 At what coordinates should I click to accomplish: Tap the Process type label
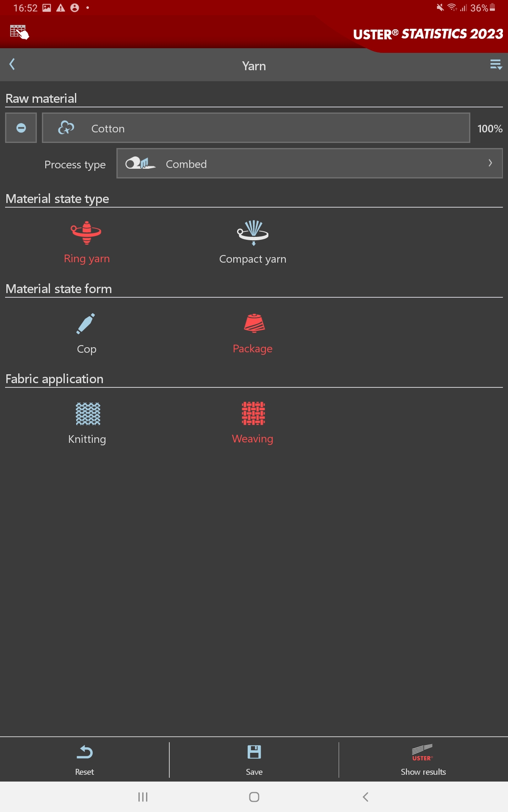(75, 165)
